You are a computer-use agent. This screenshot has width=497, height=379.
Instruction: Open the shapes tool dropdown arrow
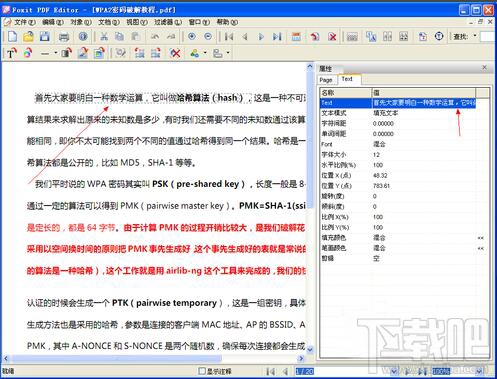click(205, 53)
